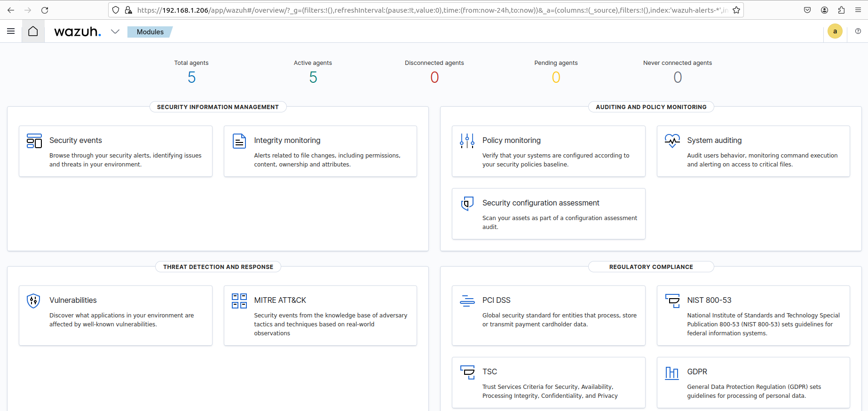Open the Pocket save icon
Image resolution: width=868 pixels, height=411 pixels.
807,10
